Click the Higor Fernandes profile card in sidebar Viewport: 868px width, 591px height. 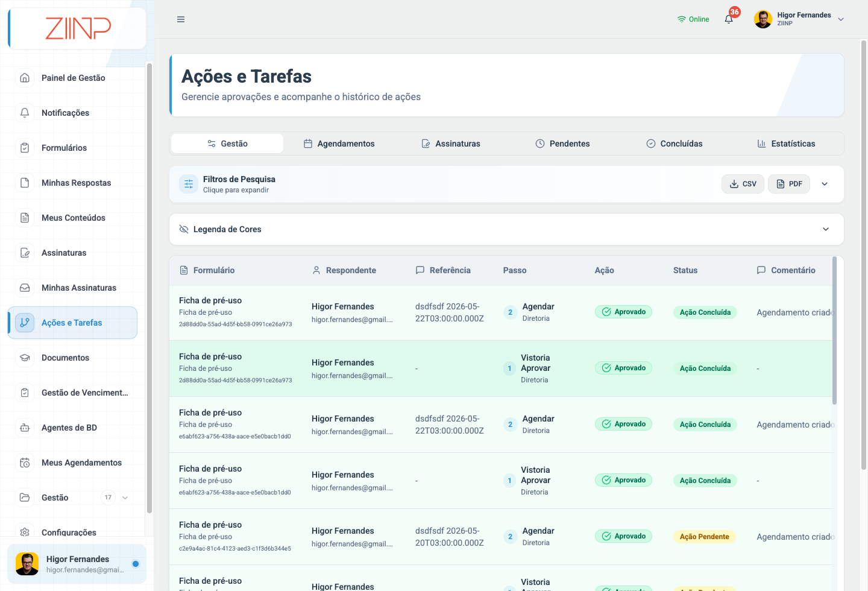tap(77, 564)
